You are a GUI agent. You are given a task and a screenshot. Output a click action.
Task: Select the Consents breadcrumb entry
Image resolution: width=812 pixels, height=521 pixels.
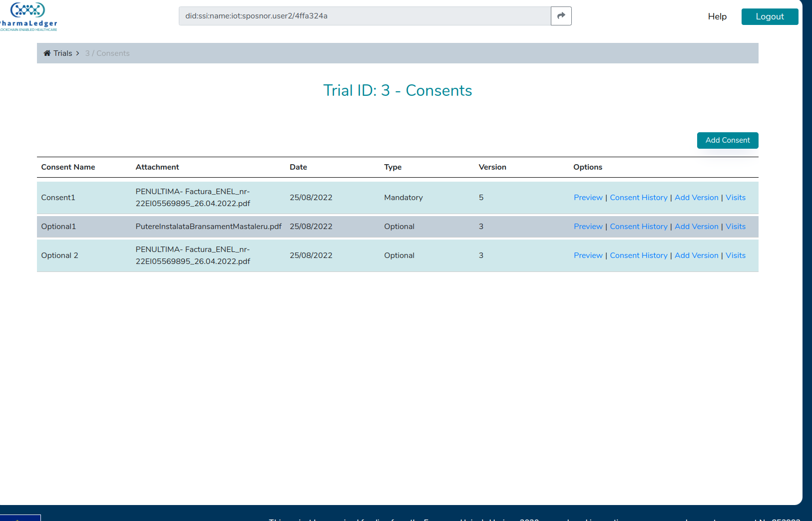pyautogui.click(x=107, y=53)
